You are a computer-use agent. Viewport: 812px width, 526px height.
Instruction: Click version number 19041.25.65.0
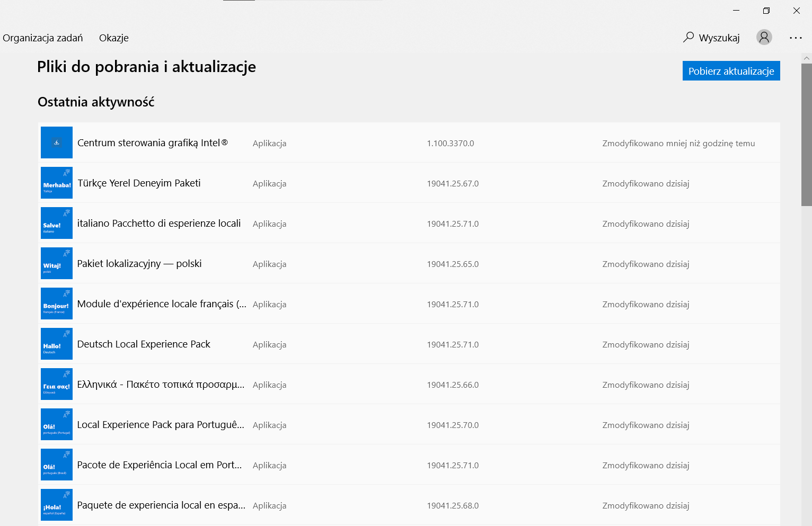pos(453,264)
